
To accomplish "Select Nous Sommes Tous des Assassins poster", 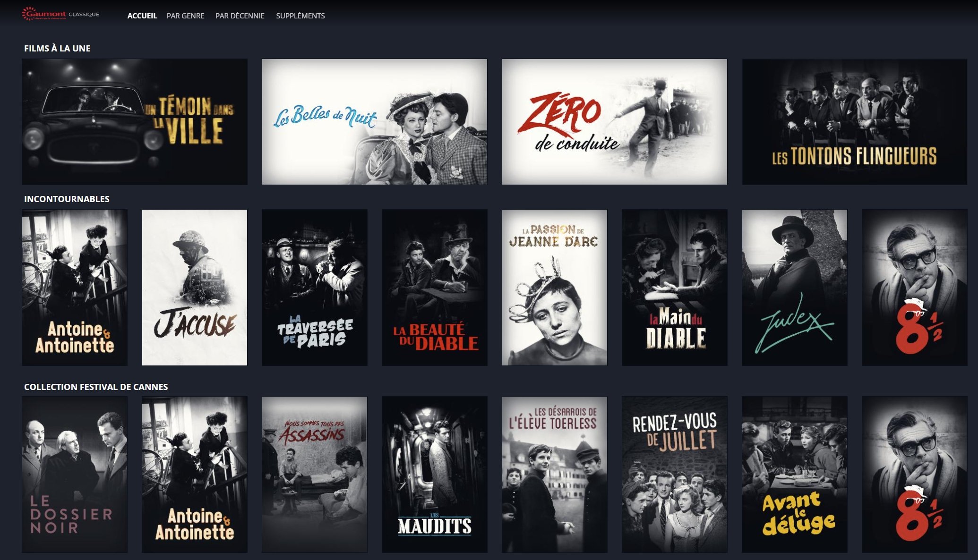I will click(x=314, y=474).
